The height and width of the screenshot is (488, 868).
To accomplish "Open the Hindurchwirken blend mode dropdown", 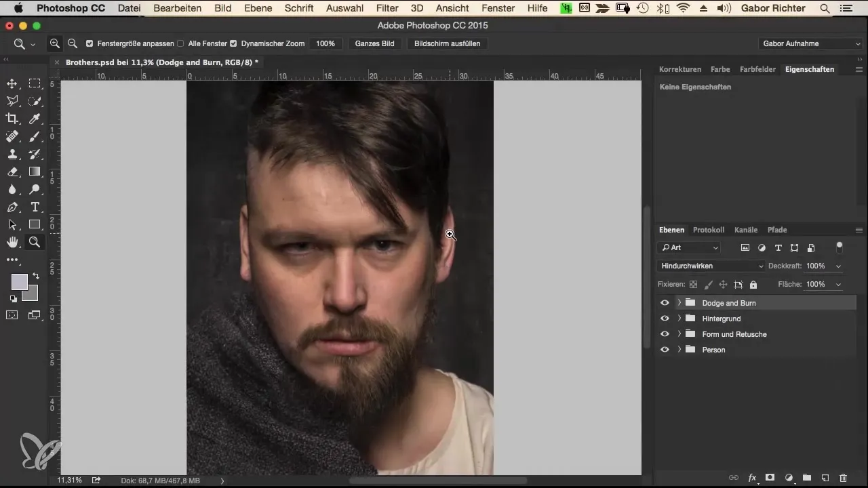I will pos(711,266).
